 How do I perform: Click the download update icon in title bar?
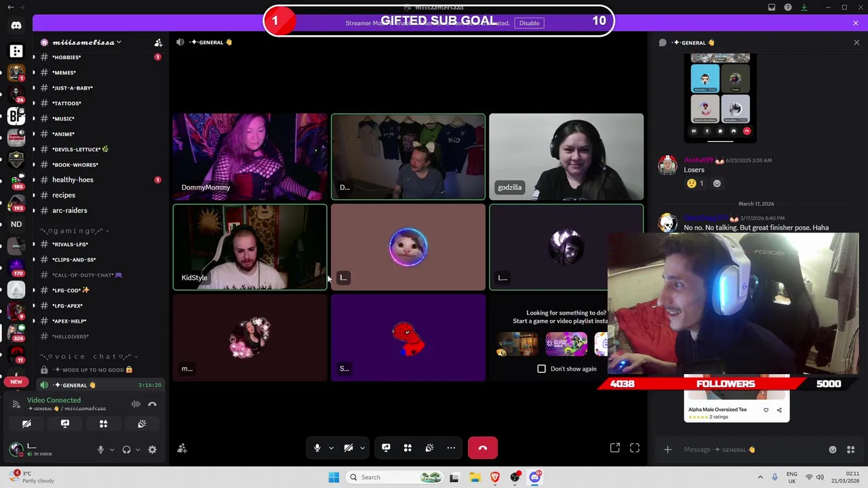804,7
